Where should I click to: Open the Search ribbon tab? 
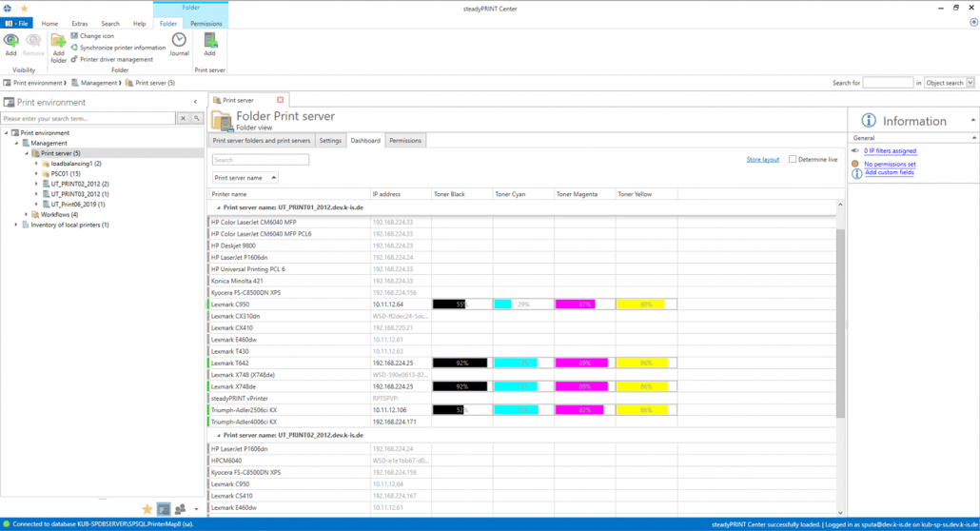click(110, 24)
